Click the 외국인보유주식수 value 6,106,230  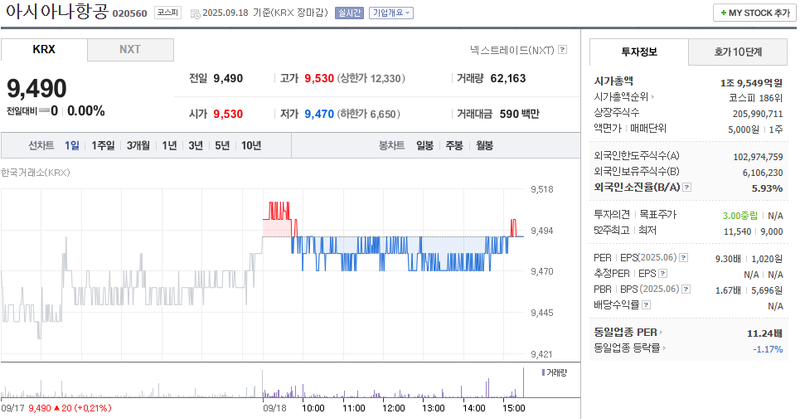coord(762,172)
